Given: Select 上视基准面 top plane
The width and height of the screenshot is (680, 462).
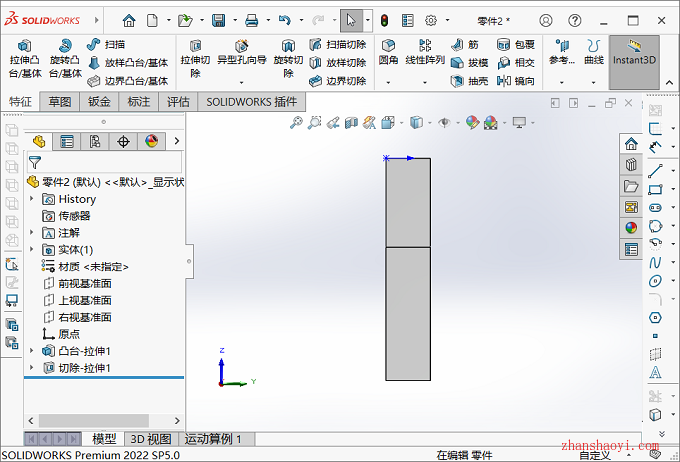Looking at the screenshot, I should click(x=78, y=300).
